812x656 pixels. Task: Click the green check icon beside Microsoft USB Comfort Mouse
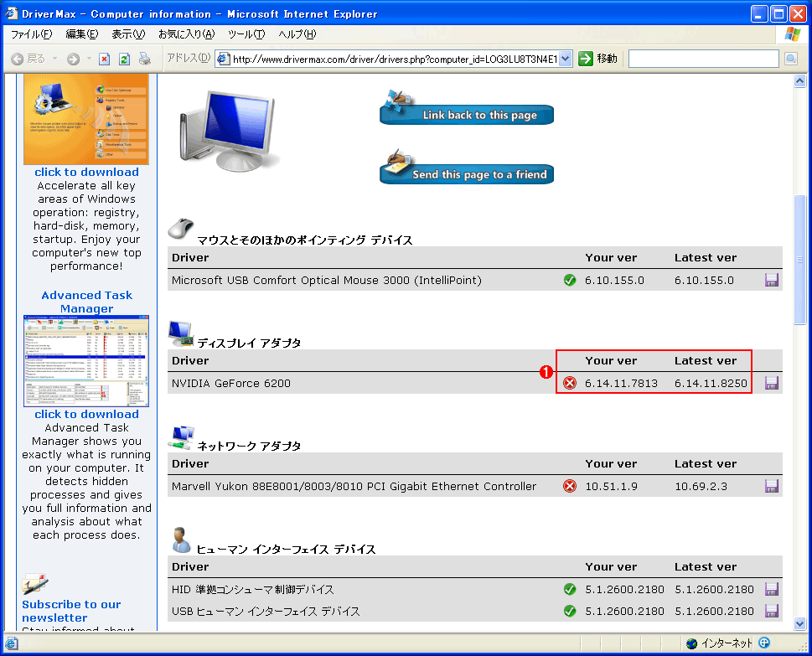570,280
